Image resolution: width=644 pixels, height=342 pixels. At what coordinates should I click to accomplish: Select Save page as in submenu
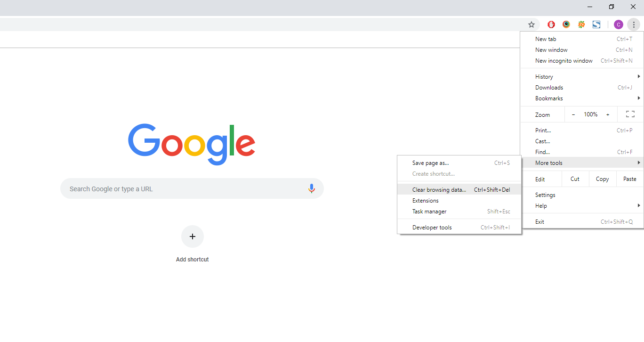tap(459, 163)
